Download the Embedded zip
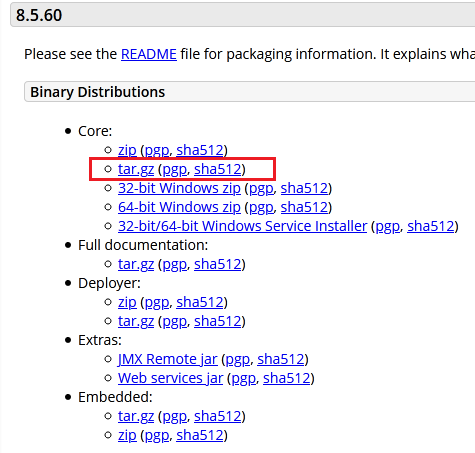Image resolution: width=475 pixels, height=453 pixels. point(127,435)
